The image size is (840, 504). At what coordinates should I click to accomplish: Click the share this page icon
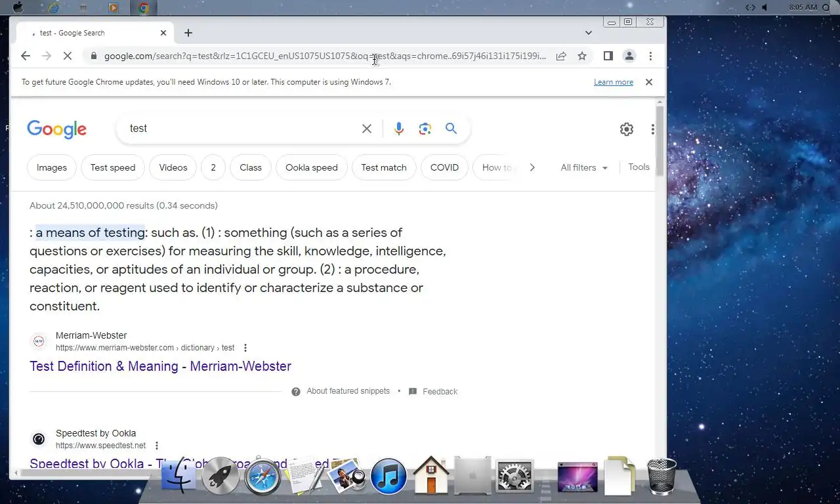click(x=561, y=56)
